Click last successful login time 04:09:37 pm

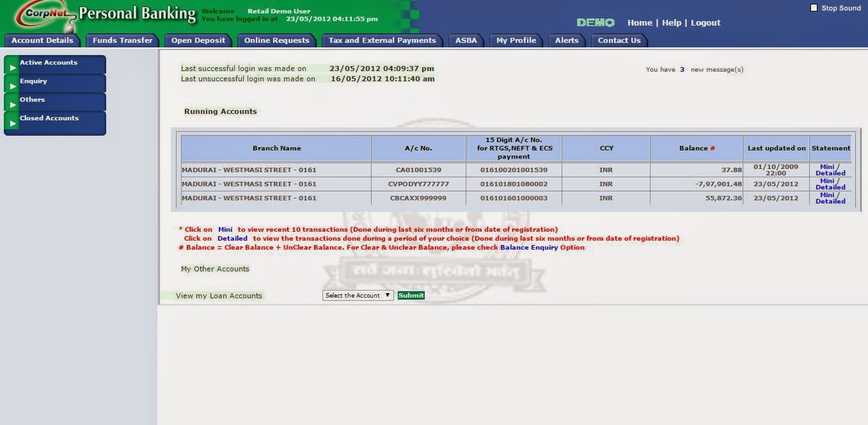(x=409, y=68)
